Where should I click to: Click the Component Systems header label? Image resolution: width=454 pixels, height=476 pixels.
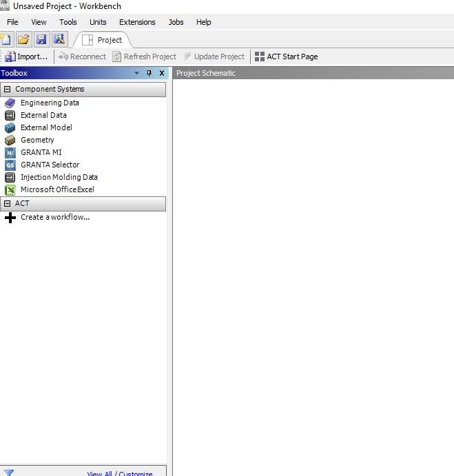pyautogui.click(x=50, y=90)
